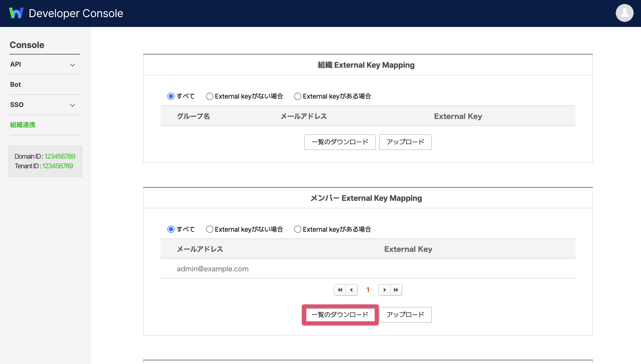The height and width of the screenshot is (364, 641).
Task: Download 組織 mapping list with 一覧のダウンロード
Action: 340,142
